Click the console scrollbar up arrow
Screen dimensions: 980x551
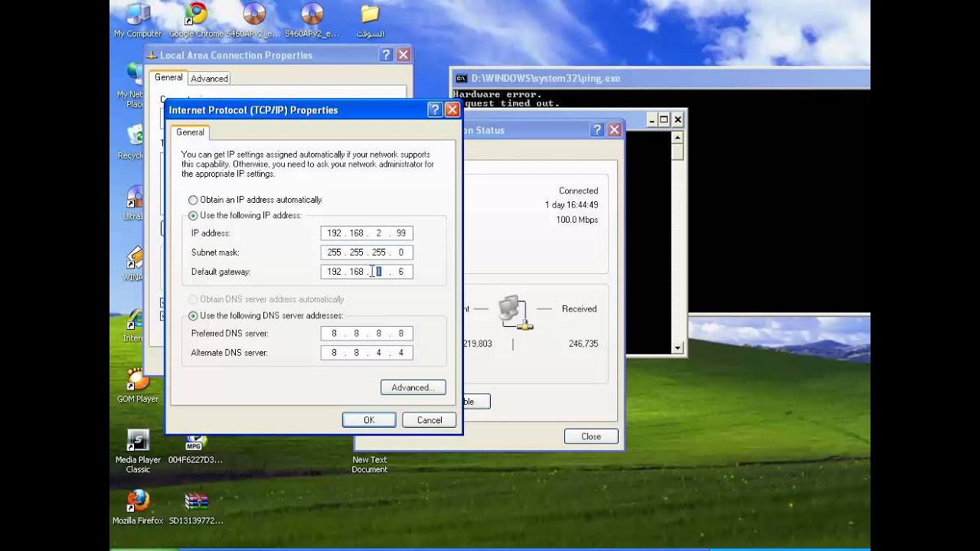point(677,137)
